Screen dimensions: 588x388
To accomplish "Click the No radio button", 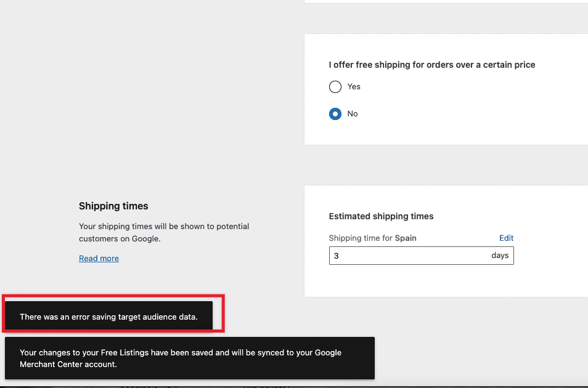I will tap(335, 114).
